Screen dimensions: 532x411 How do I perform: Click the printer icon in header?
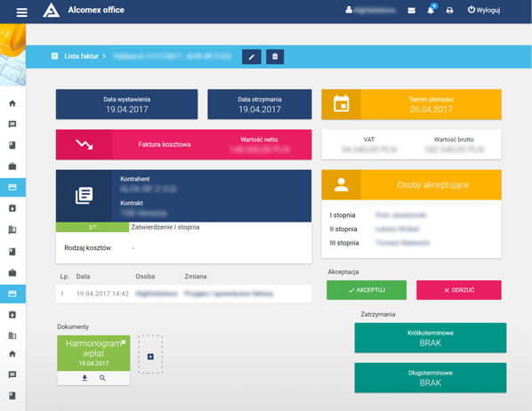coord(449,11)
